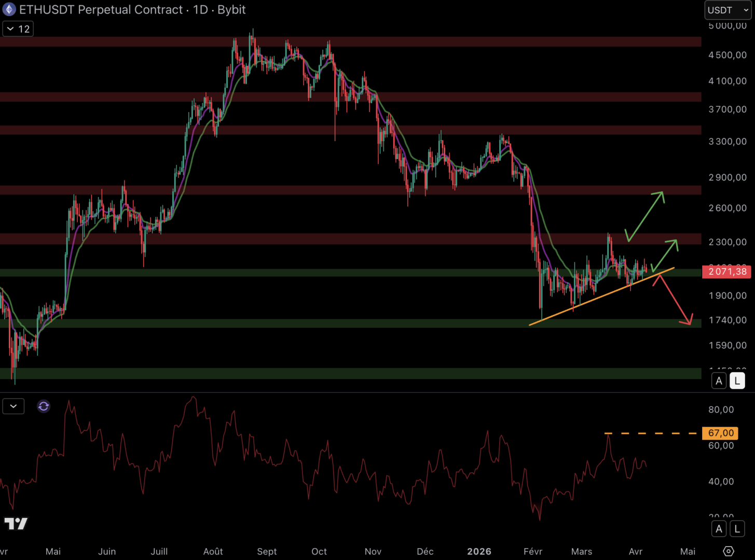Open chart settings gear on time axis

tap(728, 551)
